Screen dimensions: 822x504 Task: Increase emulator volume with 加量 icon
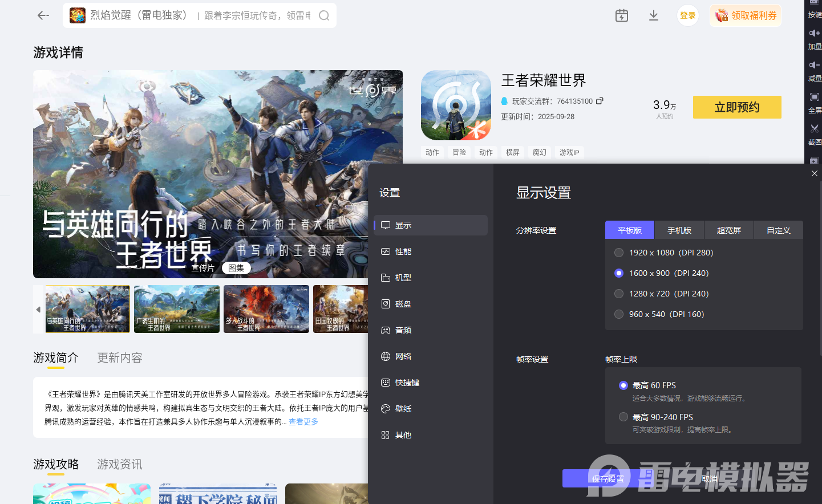815,39
